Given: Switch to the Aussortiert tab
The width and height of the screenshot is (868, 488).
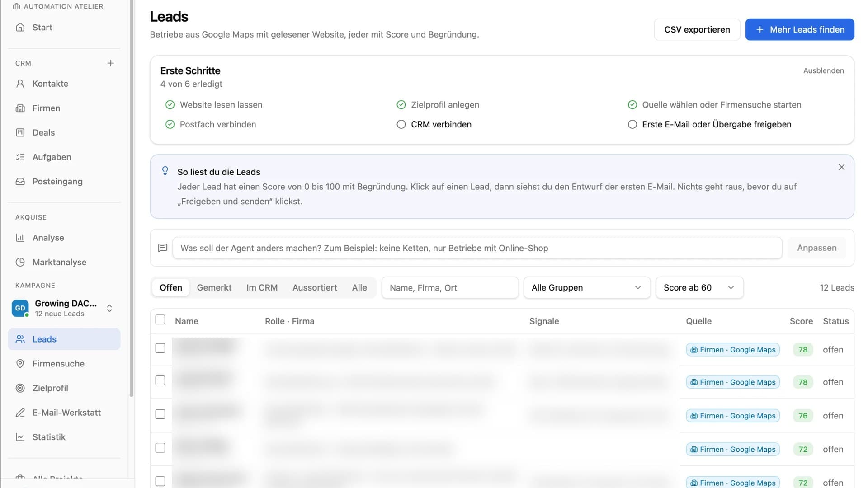Looking at the screenshot, I should tap(315, 287).
